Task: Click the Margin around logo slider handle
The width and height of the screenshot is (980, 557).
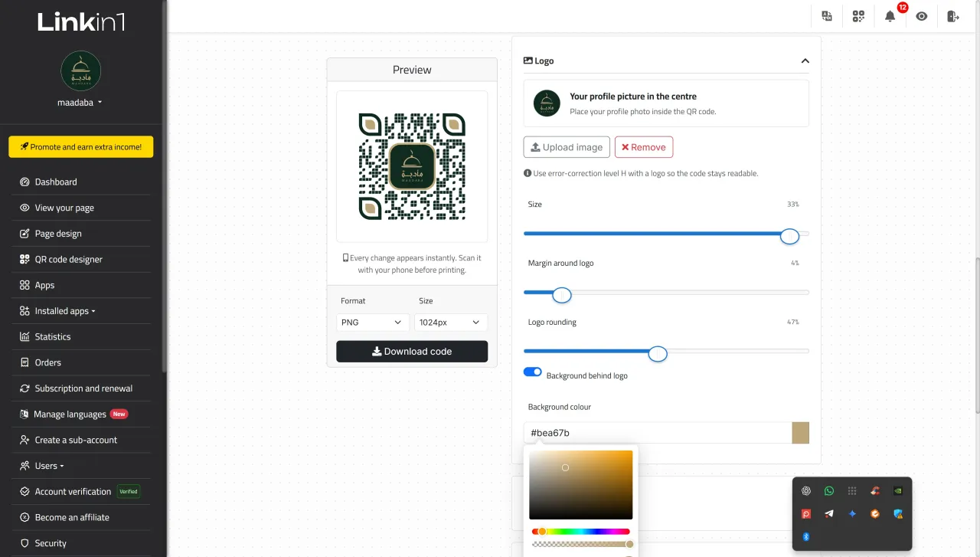Action: pyautogui.click(x=562, y=295)
